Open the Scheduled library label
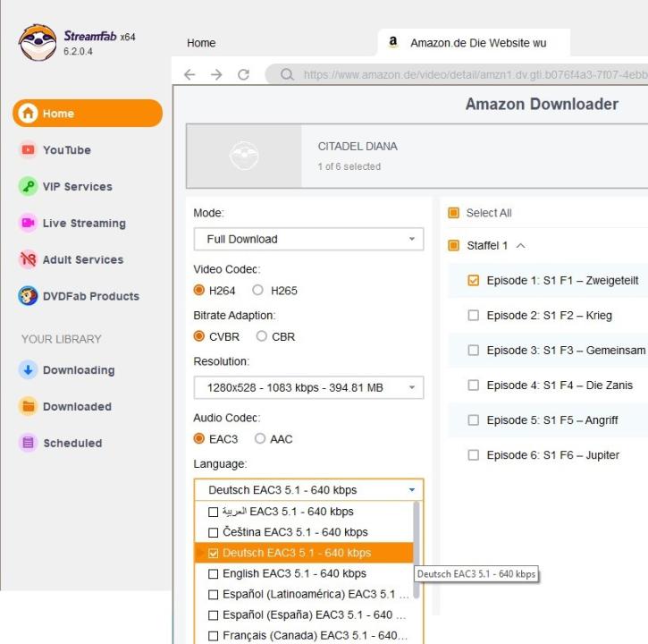Image resolution: width=648 pixels, height=644 pixels. (72, 443)
